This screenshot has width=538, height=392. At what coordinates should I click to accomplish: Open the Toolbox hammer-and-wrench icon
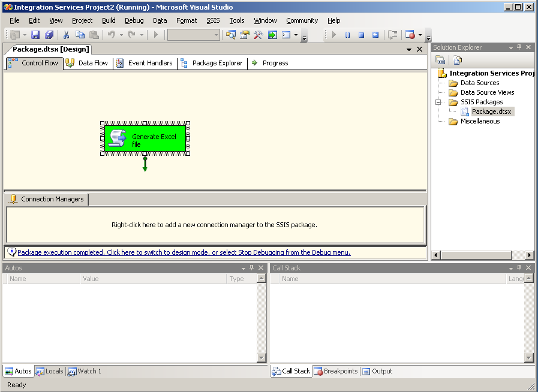click(259, 35)
